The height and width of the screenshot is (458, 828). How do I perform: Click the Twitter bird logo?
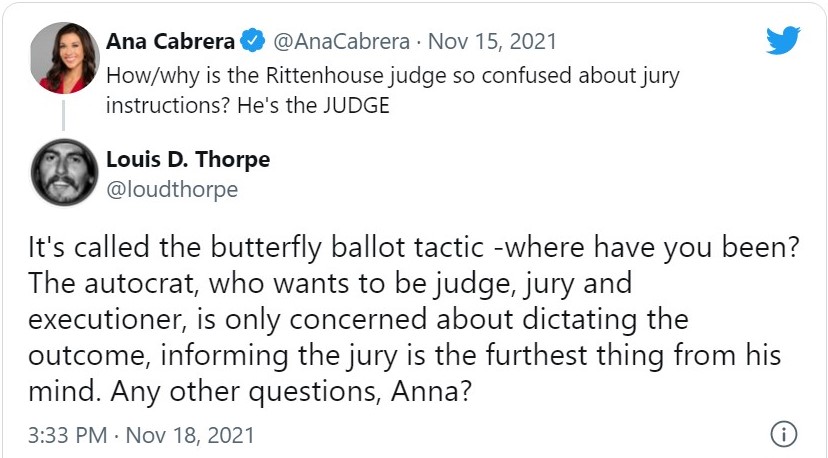tap(783, 41)
